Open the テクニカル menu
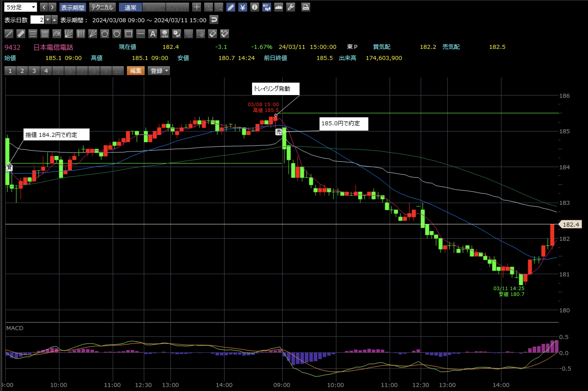 102,7
